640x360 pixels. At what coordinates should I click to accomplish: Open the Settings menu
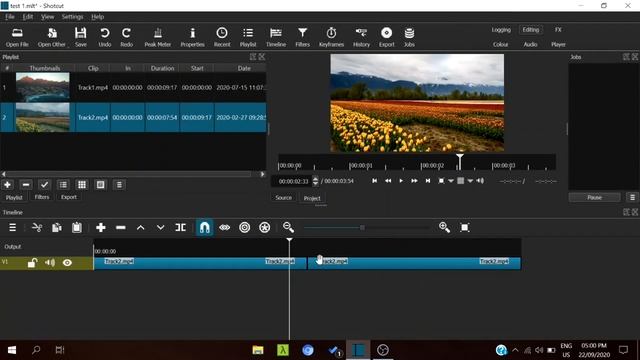coord(72,17)
